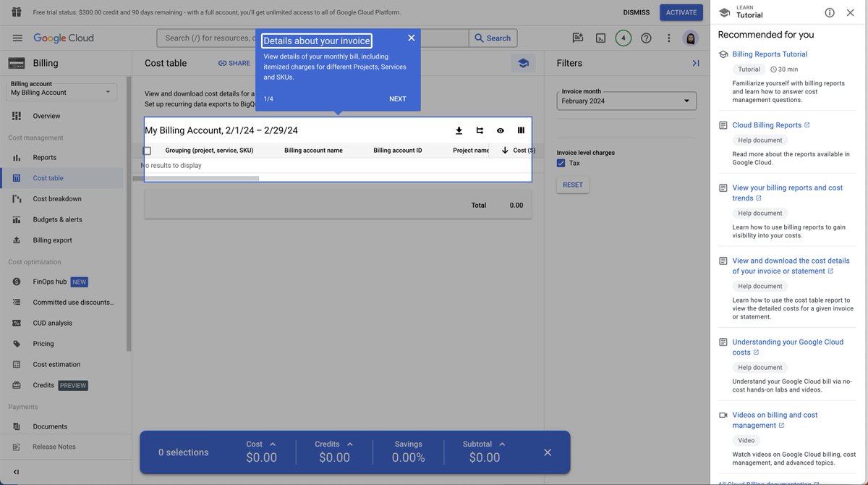Open the three-dot settings menu in header
Screen dimensions: 868x485
coord(668,38)
